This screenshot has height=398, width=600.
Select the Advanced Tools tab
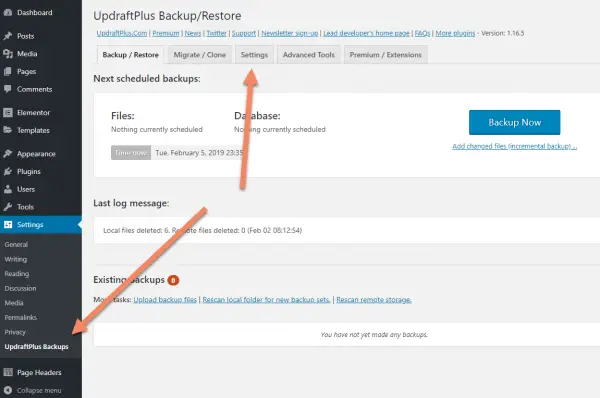coord(308,55)
